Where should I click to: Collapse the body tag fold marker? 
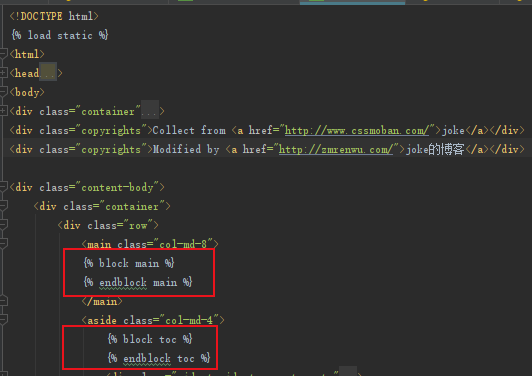[3, 92]
